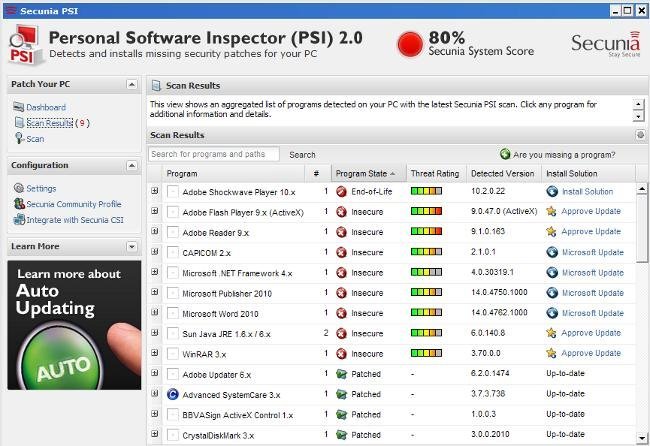The image size is (650, 446).
Task: Click the red Secunia System Score indicator
Action: (410, 44)
